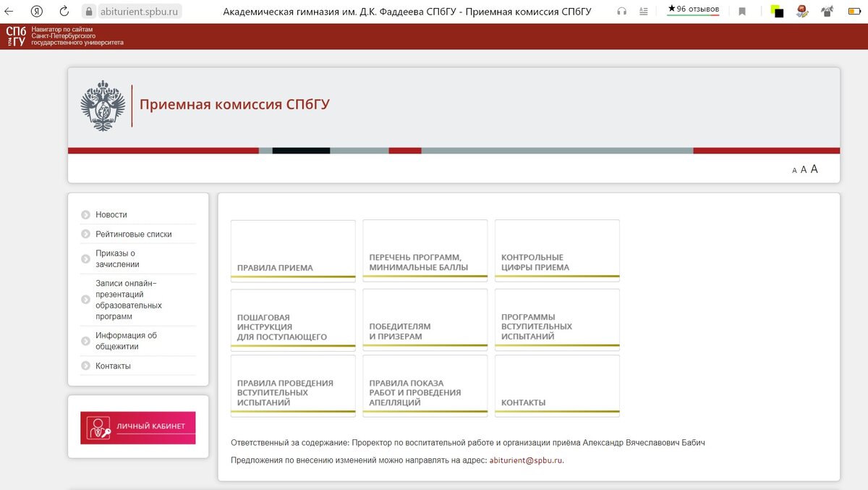Viewport: 868px width, 490px height.
Task: Click arrow bullet beside Информация об общежитии
Action: 85,341
